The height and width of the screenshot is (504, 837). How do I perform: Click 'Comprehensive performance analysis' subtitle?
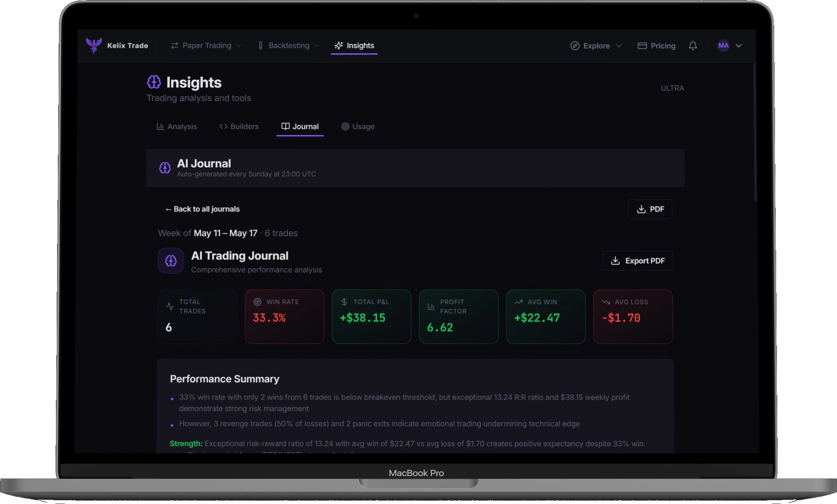(256, 270)
